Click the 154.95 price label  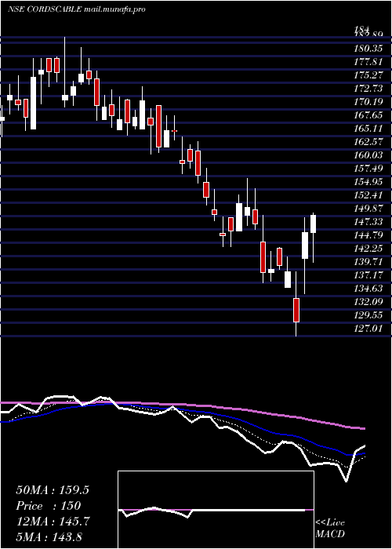click(368, 182)
